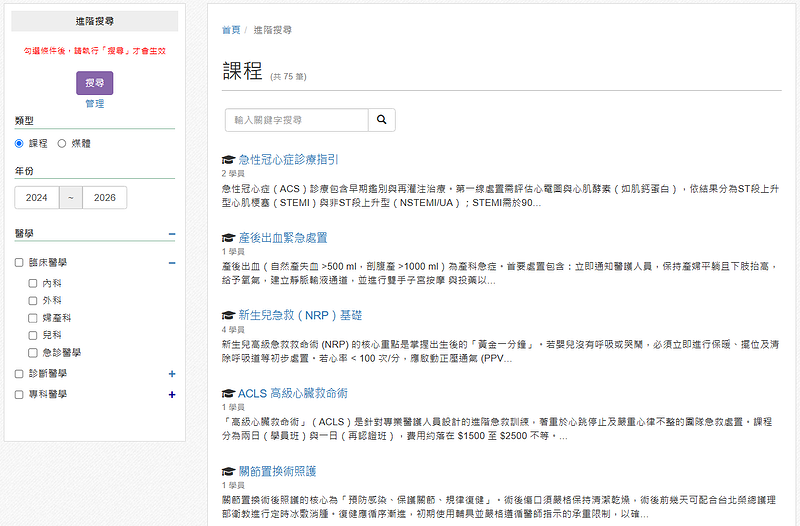The width and height of the screenshot is (800, 526).
Task: Open course 關節置換術照護
Action: pyautogui.click(x=277, y=471)
